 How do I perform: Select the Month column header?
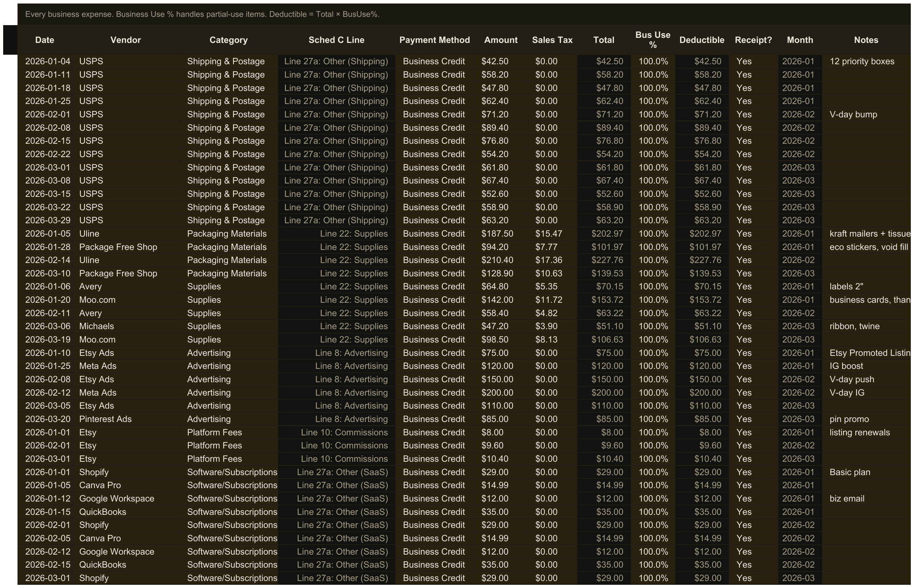coord(800,40)
